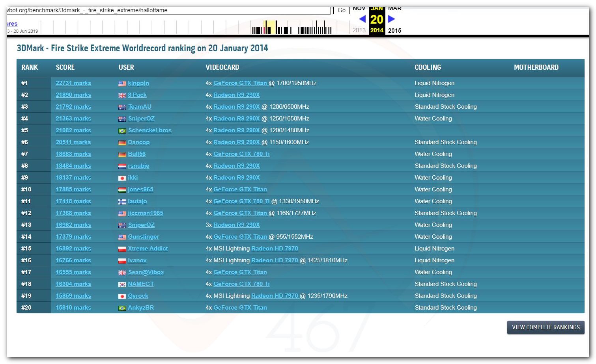Open the 21890 marks score link
Screen dimensions: 596x364
(73, 95)
